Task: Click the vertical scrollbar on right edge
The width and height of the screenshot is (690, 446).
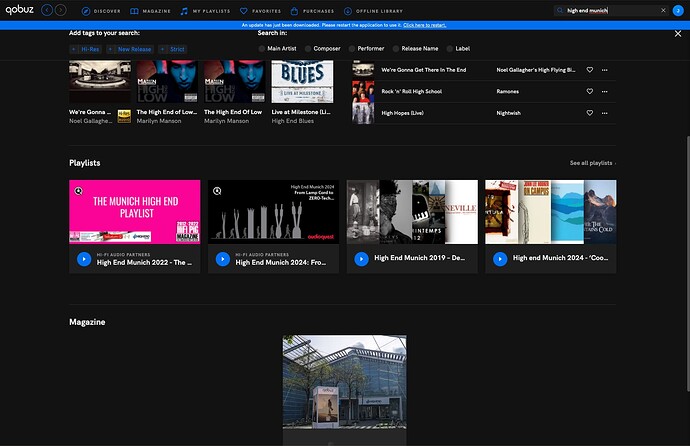Action: [x=687, y=263]
